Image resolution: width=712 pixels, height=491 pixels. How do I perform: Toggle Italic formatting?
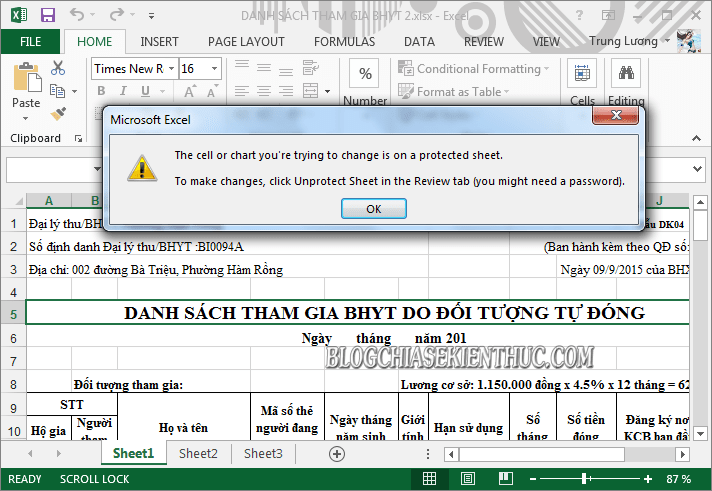[123, 91]
